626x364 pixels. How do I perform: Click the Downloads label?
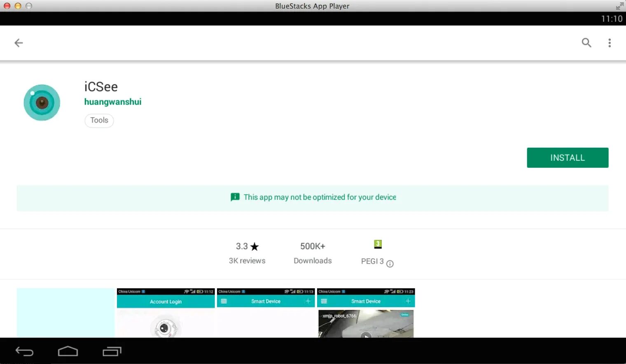click(313, 261)
